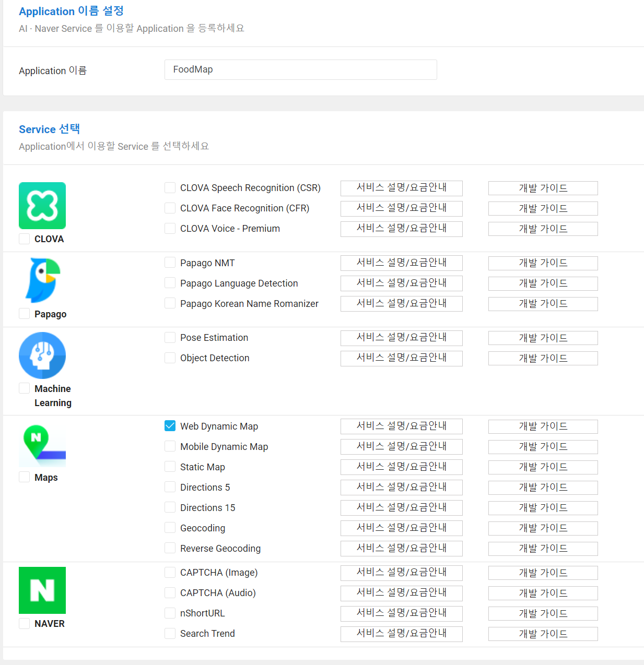The width and height of the screenshot is (644, 665).
Task: View 서비스 설명/요금안내 for Mobile Dynamic Map
Action: point(402,447)
